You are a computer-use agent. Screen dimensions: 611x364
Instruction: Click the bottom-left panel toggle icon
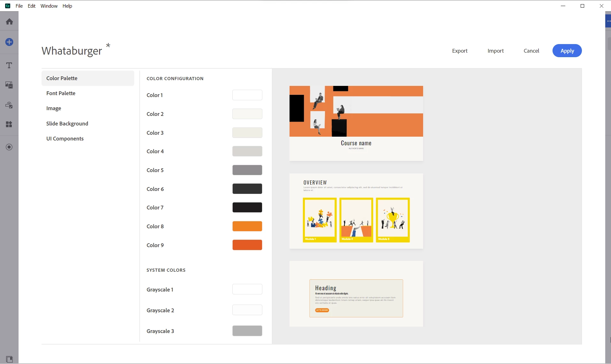(x=9, y=359)
